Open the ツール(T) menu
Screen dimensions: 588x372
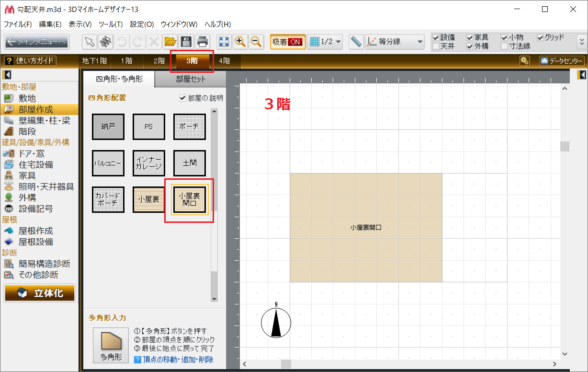point(111,24)
